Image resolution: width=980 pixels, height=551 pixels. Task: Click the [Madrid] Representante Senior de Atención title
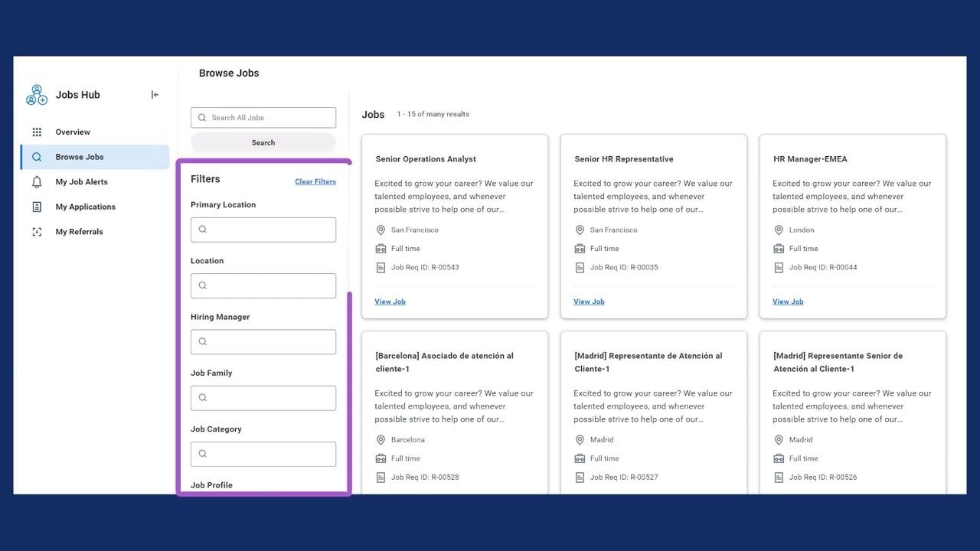pyautogui.click(x=838, y=362)
